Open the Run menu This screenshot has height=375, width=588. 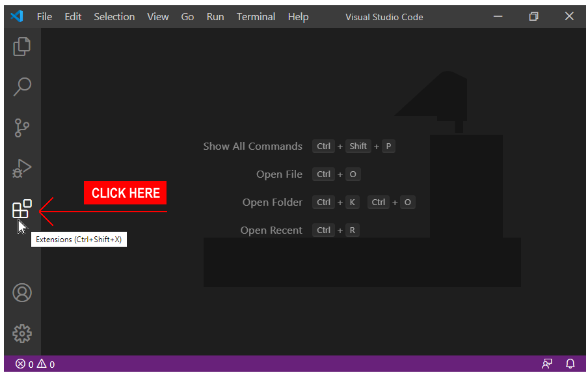point(215,17)
